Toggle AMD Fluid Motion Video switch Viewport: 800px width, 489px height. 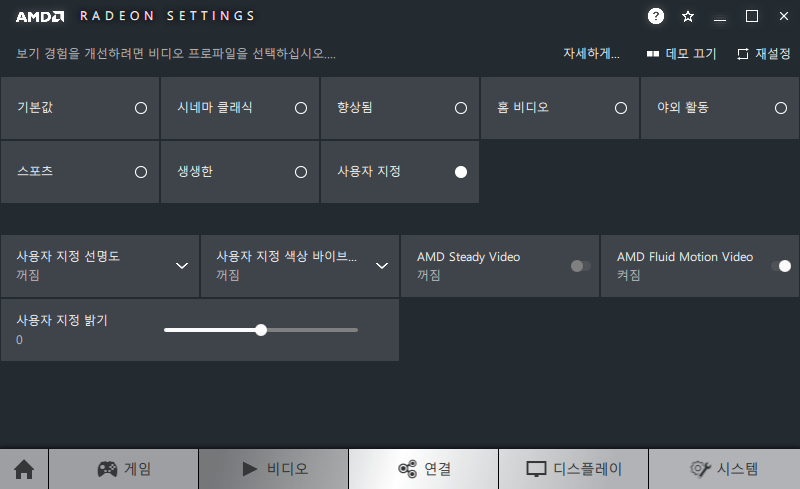[x=781, y=266]
